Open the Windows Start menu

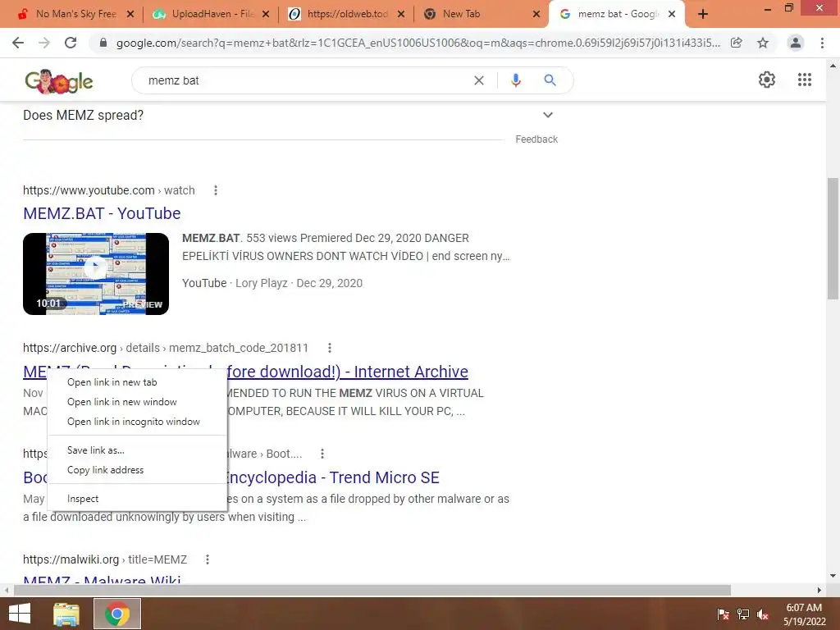(x=20, y=614)
